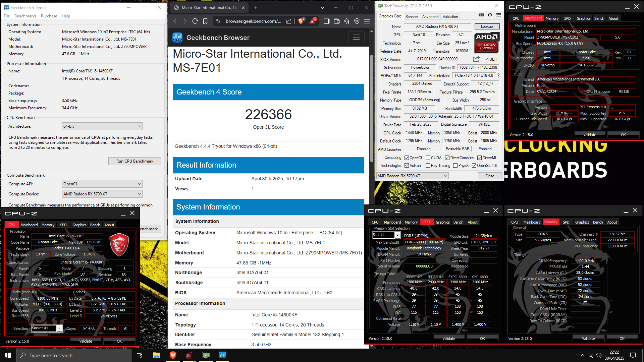Open the Brave Shields lion icon
The image size is (644, 362).
pyautogui.click(x=301, y=21)
